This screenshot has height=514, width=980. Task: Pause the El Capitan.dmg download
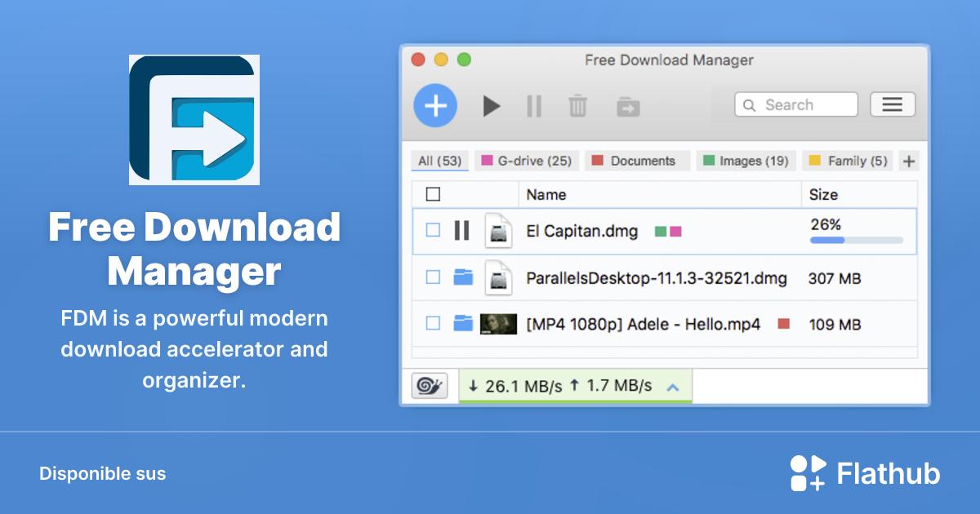(x=461, y=231)
